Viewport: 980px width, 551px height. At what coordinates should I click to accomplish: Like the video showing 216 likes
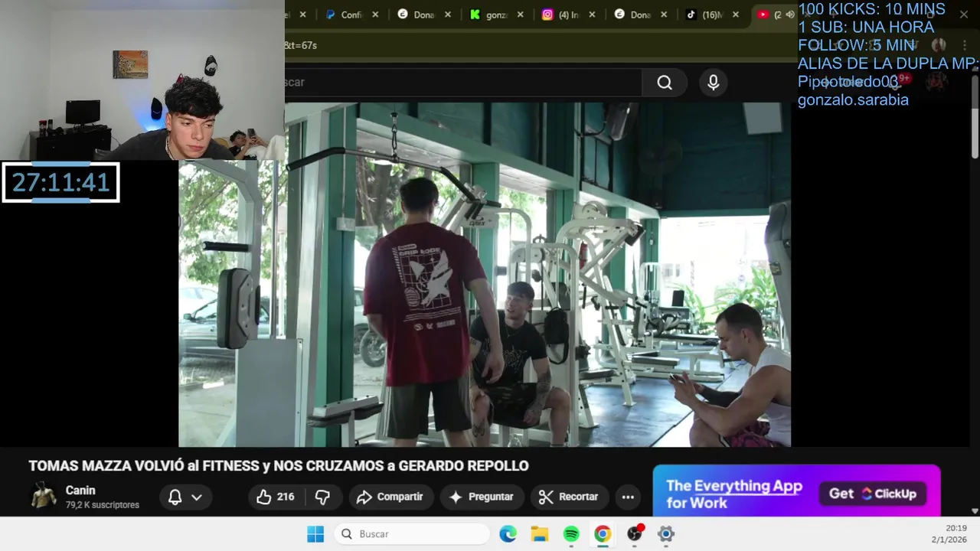click(x=276, y=497)
